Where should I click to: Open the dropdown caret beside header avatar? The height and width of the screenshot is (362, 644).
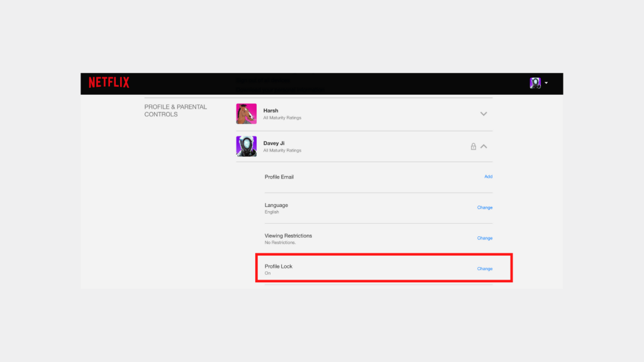tap(547, 83)
